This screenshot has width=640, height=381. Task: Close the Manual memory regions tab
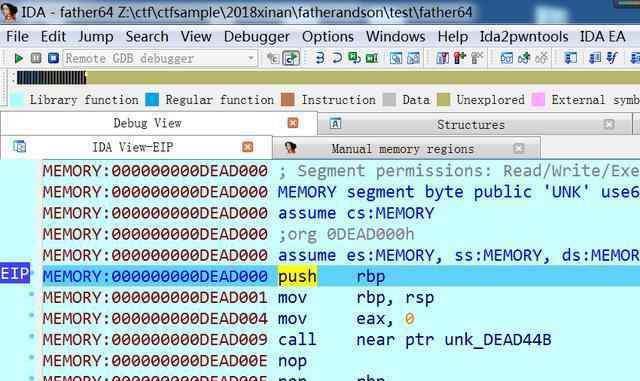(518, 148)
